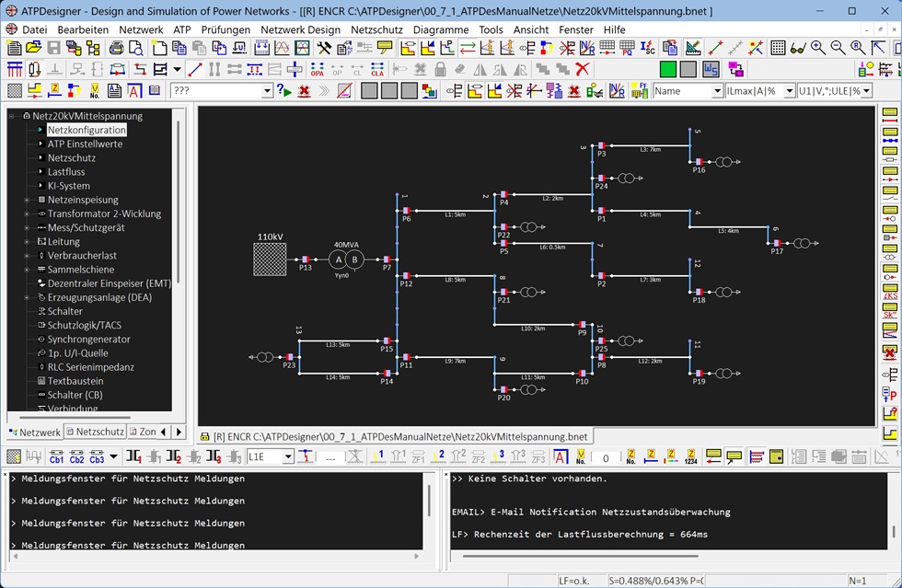Select the zoom in magnifier tool

point(818,48)
